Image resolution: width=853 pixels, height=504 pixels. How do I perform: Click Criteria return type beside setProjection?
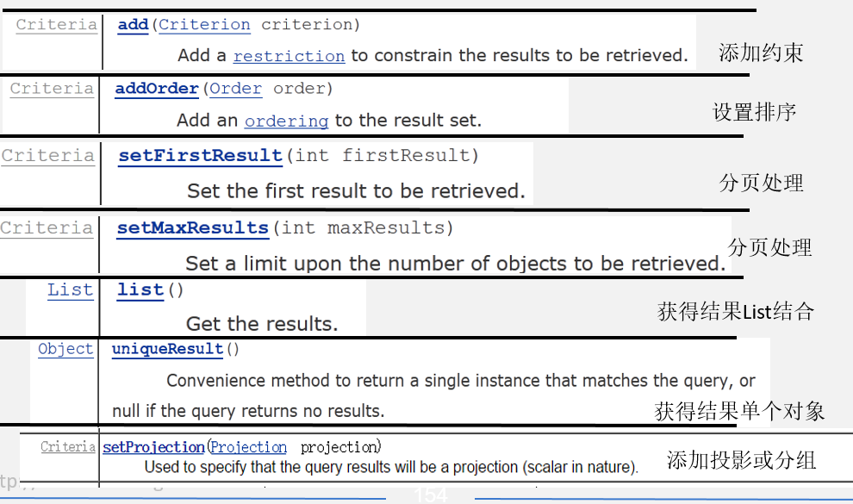(x=68, y=447)
